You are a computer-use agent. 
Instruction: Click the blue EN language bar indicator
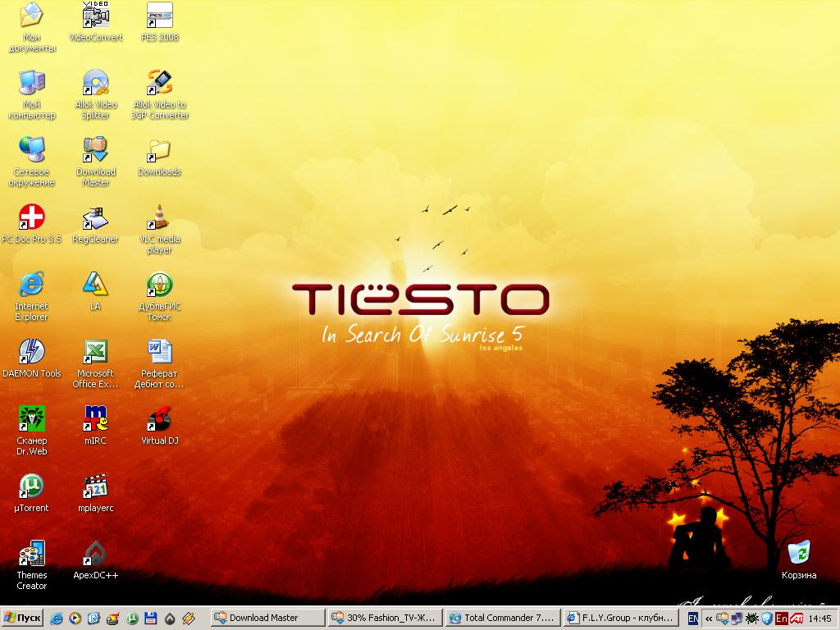coord(692,619)
